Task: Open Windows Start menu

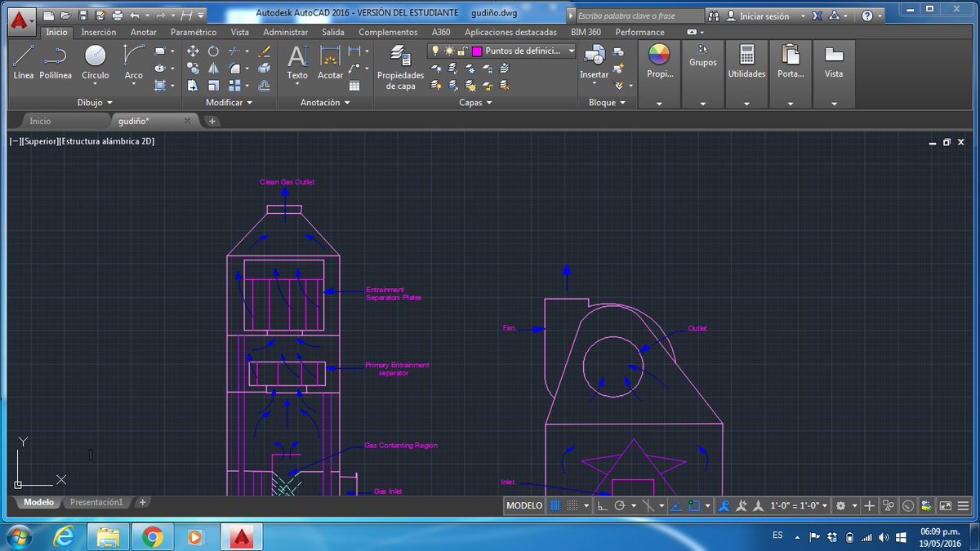Action: [x=19, y=536]
